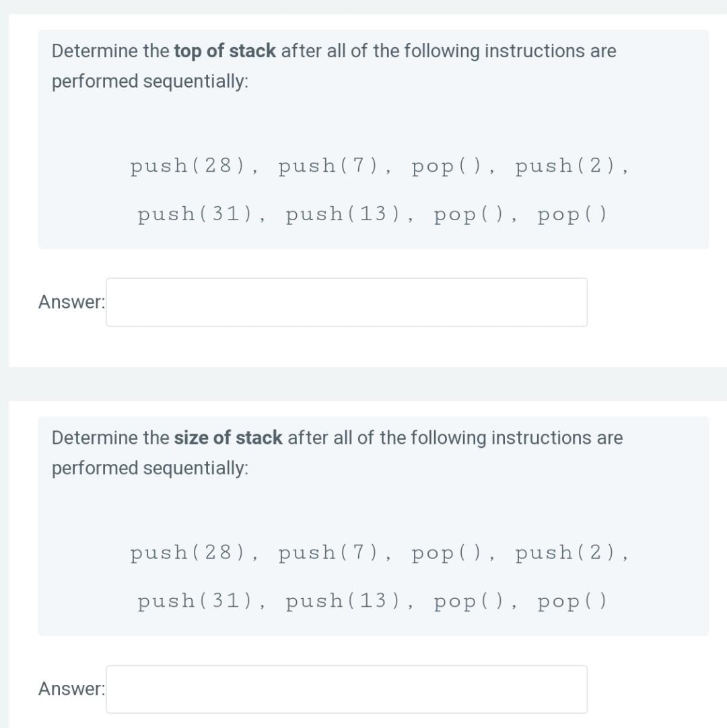Click "performed sequentially:" in the size of stack question
Viewport: 727px width, 728px height.
pos(150,468)
